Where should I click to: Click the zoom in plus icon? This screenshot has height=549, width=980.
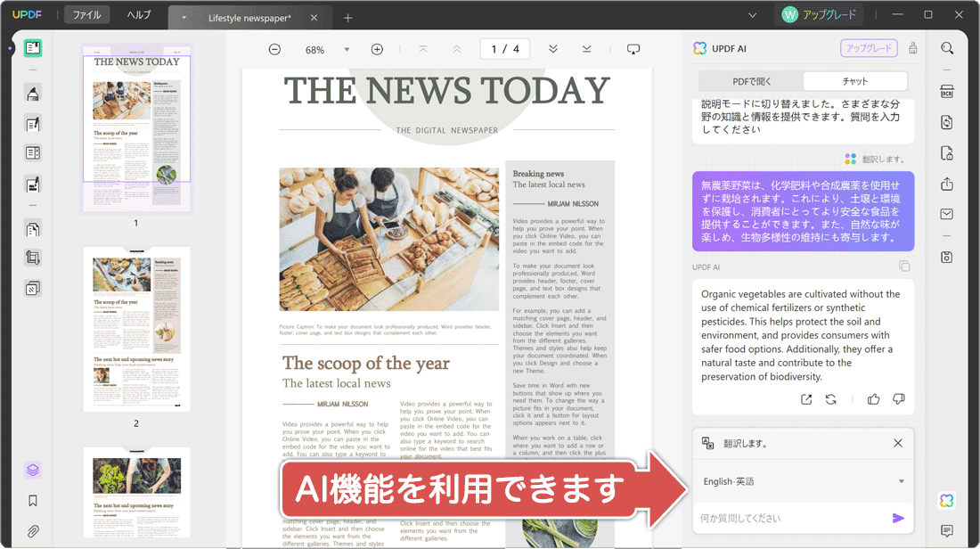(377, 50)
